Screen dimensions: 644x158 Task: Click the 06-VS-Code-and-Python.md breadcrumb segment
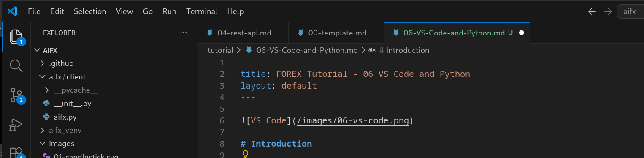coord(307,50)
